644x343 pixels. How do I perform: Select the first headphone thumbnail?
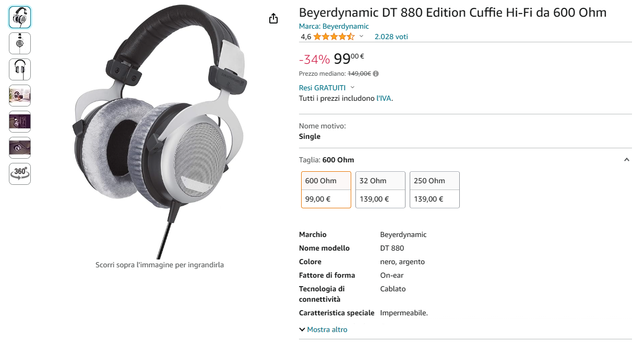(20, 17)
